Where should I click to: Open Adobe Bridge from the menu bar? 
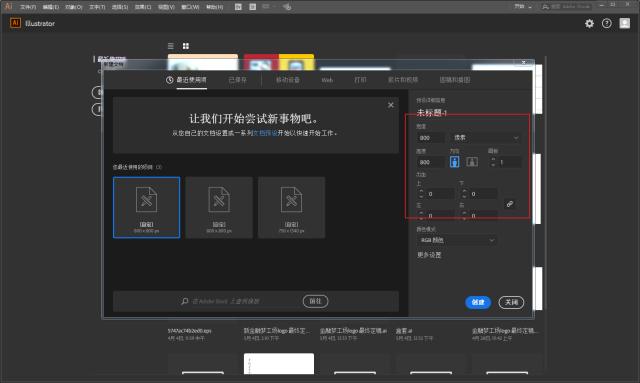(x=238, y=7)
